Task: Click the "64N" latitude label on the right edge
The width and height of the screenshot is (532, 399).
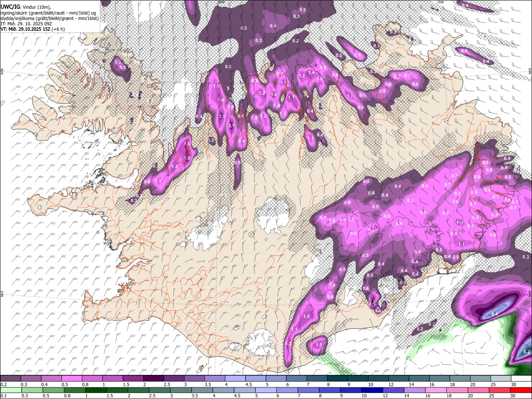Action: (530, 294)
